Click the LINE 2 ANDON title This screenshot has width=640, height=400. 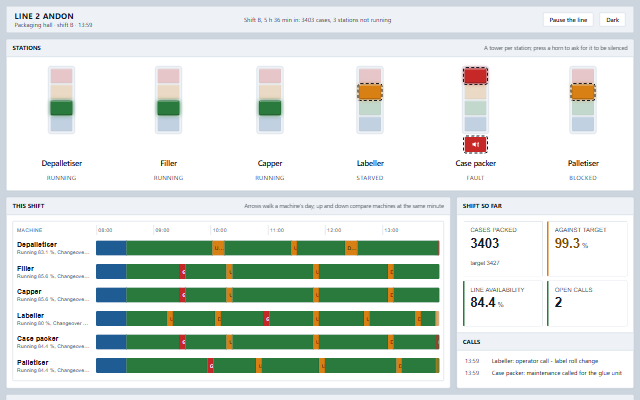pyautogui.click(x=44, y=16)
